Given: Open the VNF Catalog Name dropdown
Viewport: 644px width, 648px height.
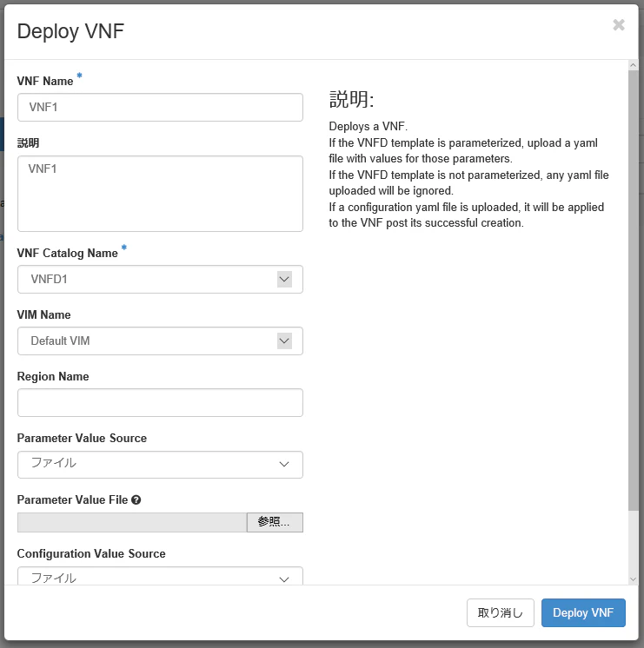Looking at the screenshot, I should tap(160, 280).
